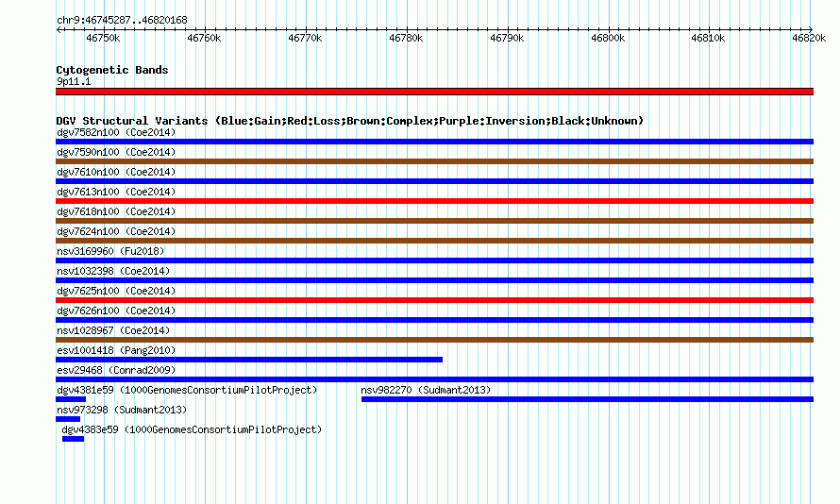Click the dgv7618n100 (Coe2014) label
The width and height of the screenshot is (840, 504).
coord(116,211)
